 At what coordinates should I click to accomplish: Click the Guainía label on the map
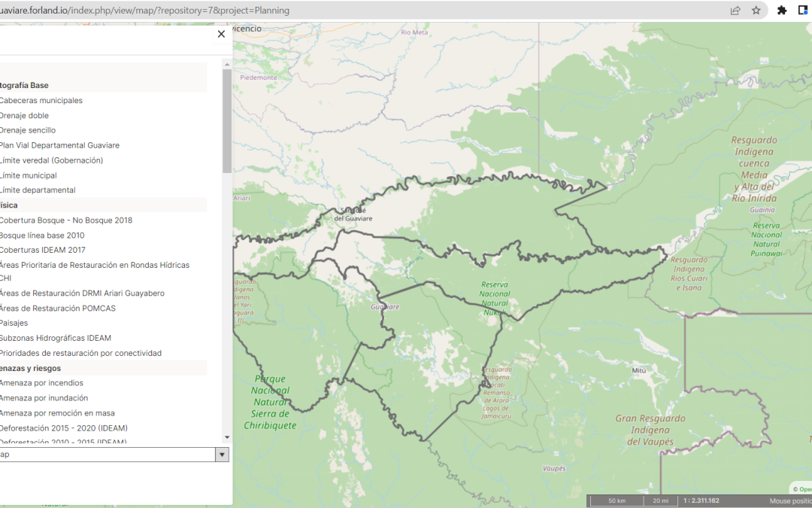coord(762,210)
